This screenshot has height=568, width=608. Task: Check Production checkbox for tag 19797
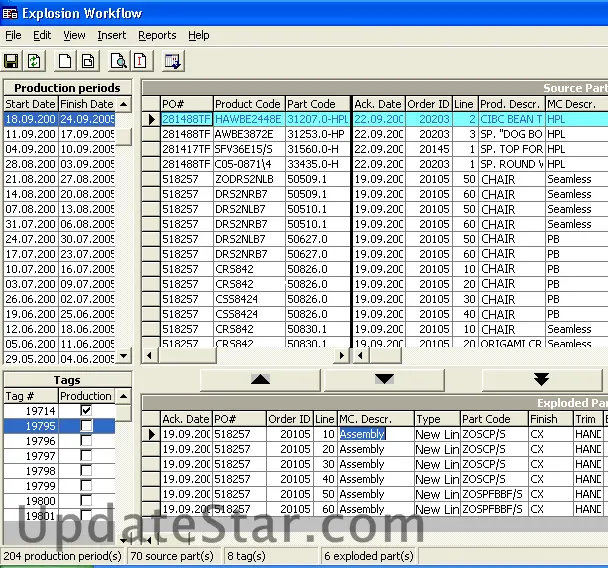[x=86, y=456]
